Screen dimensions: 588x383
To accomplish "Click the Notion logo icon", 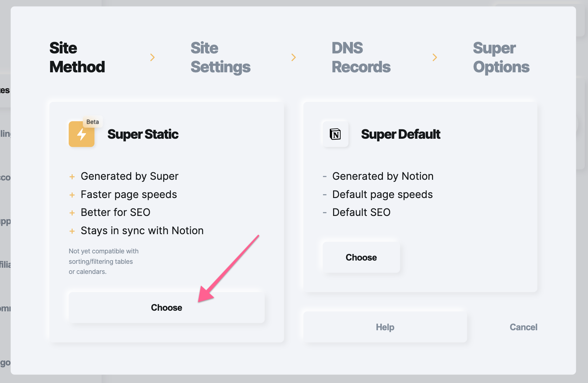I will pos(335,134).
